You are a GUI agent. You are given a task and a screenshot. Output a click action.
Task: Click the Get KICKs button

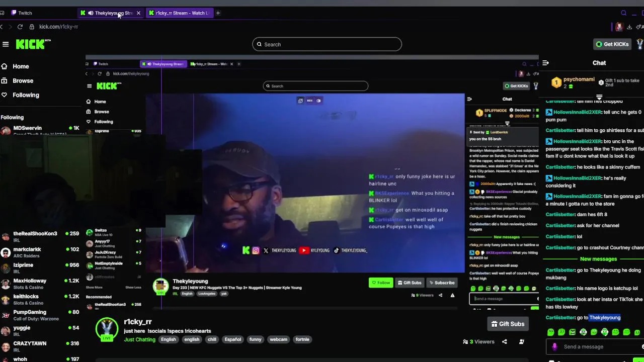click(612, 44)
